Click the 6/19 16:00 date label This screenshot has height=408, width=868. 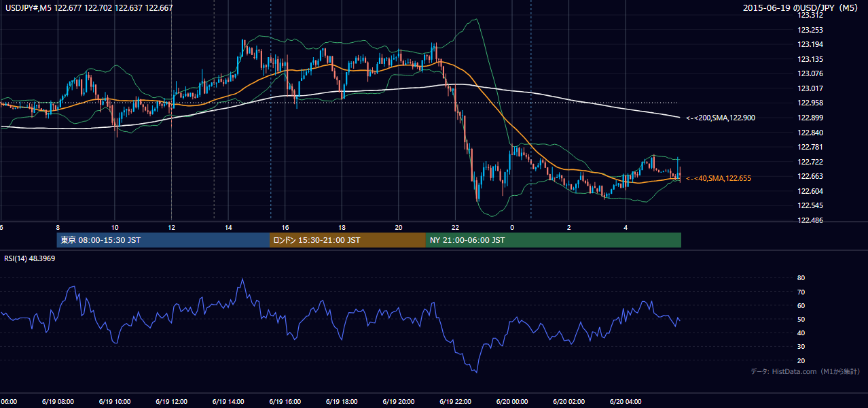(285, 401)
